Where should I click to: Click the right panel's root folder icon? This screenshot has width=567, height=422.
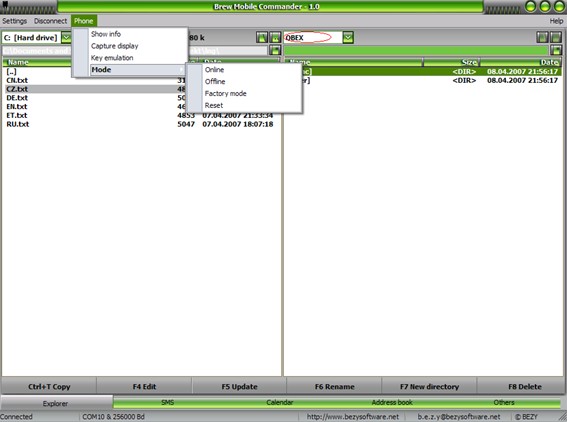[x=542, y=37]
